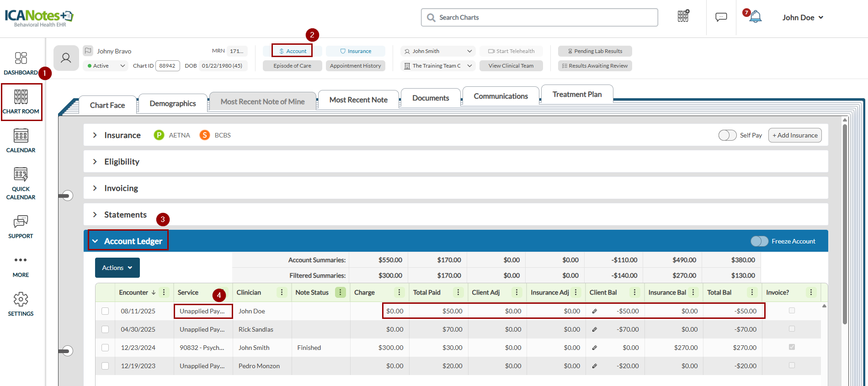Screen dimensions: 868x386
Task: Collapse the Account Ledger section
Action: click(x=95, y=241)
